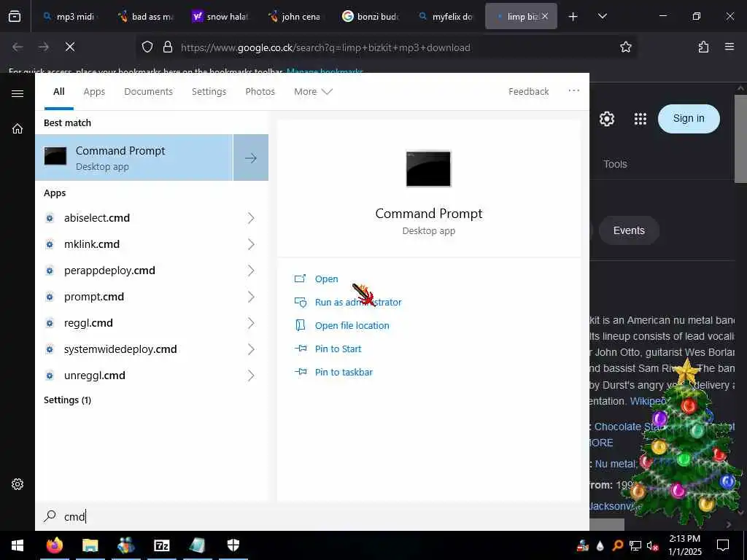Open the notification center icon
The height and width of the screenshot is (560, 747).
[x=723, y=545]
